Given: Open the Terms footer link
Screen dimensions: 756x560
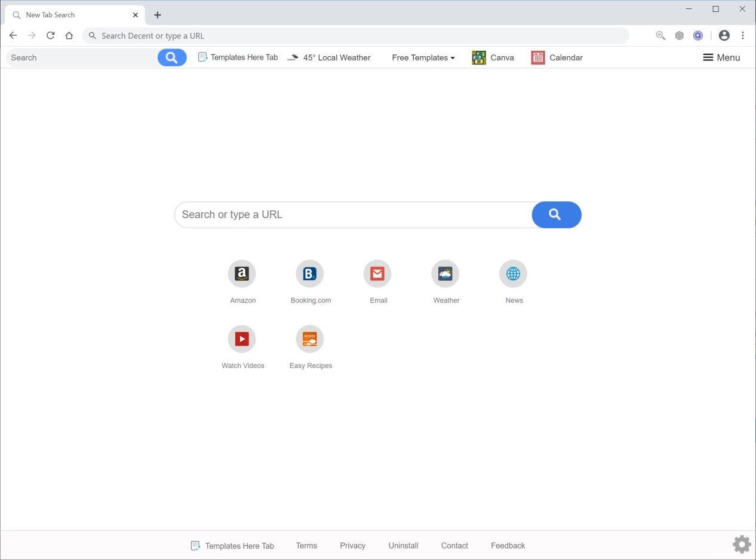Looking at the screenshot, I should 306,546.
